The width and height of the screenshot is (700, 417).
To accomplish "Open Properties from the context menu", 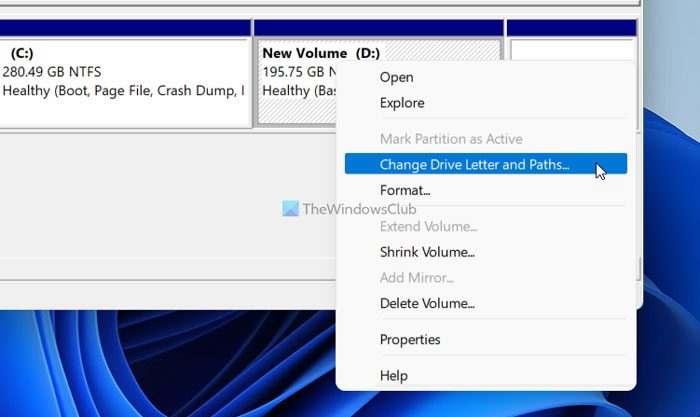I will tap(486, 340).
